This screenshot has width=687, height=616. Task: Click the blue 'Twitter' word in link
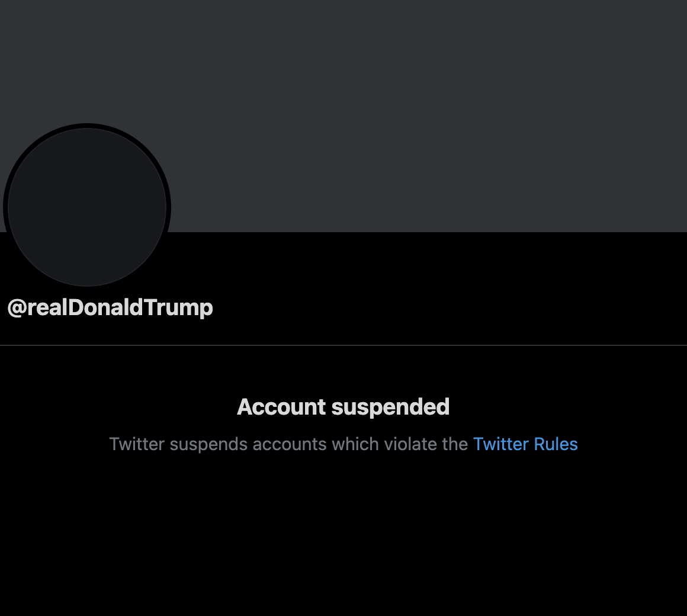coord(501,444)
